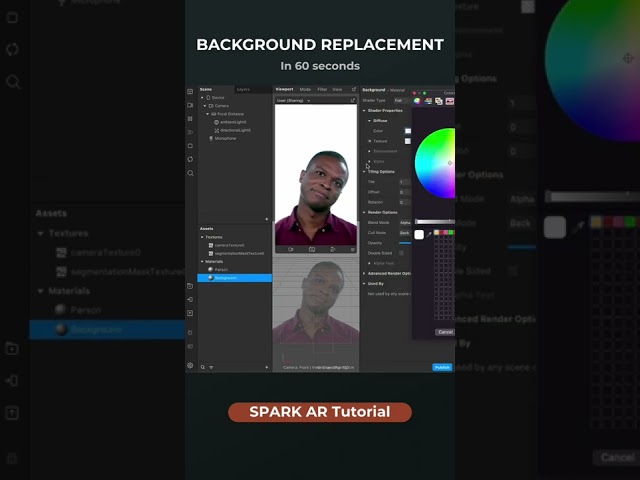This screenshot has width=640, height=480.
Task: Open the Mode menu in Viewport
Action: (x=305, y=89)
